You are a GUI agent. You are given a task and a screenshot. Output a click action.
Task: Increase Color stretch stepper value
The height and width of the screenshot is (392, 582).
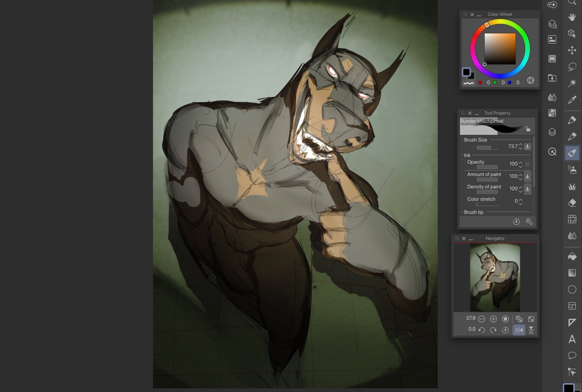pyautogui.click(x=520, y=199)
